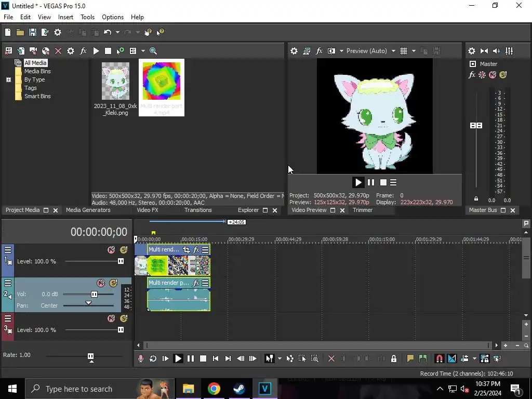The image size is (532, 399).
Task: Open project Properties gear in main toolbar
Action: pos(58,32)
